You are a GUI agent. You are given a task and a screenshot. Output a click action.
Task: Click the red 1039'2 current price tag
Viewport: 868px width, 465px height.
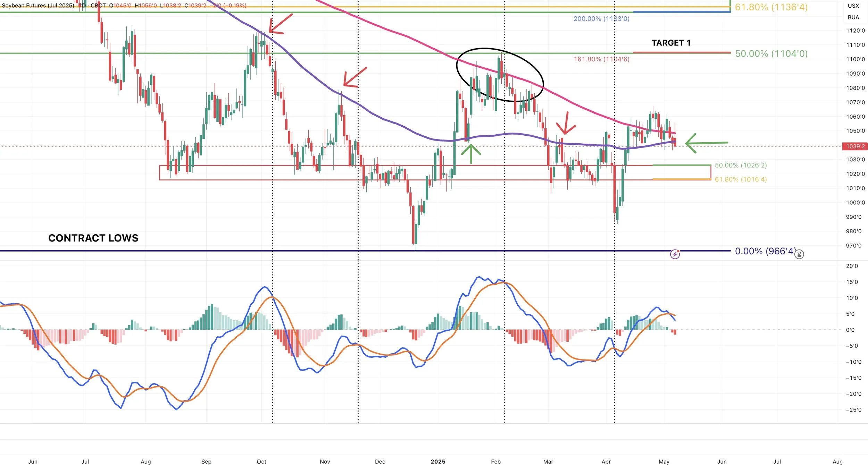(855, 146)
